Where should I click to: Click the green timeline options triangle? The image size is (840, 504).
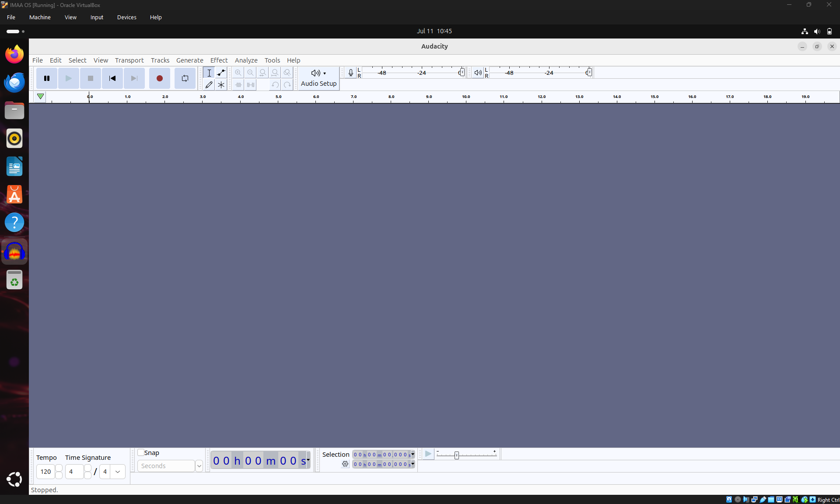40,96
